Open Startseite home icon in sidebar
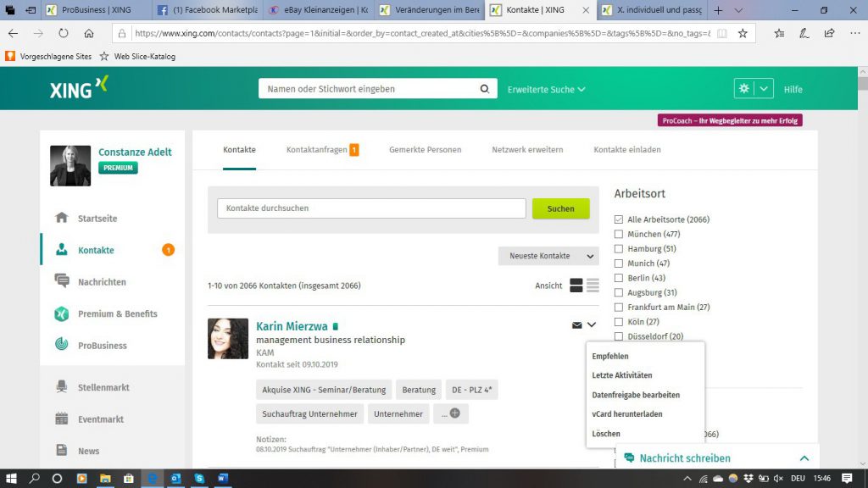This screenshot has width=868, height=488. point(61,218)
